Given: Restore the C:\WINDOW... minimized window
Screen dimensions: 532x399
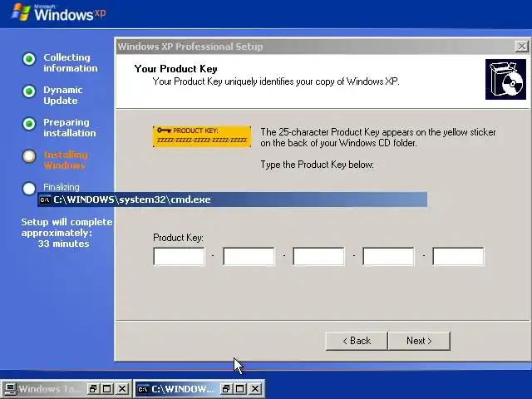Looking at the screenshot, I should 225,388.
